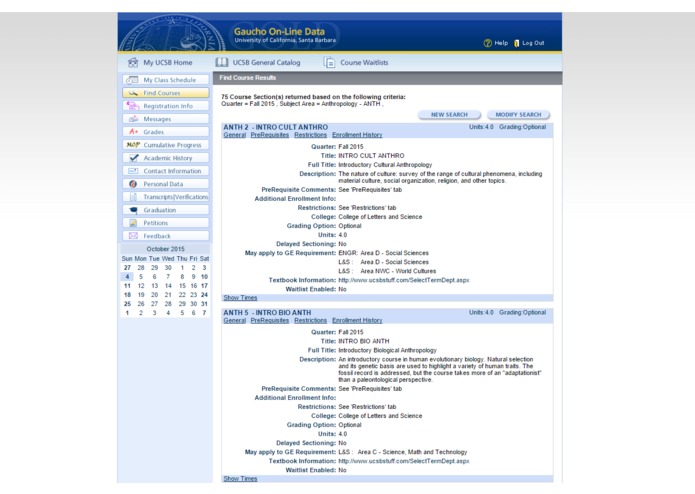
Task: Open Grades from the sidebar
Action: (166, 132)
